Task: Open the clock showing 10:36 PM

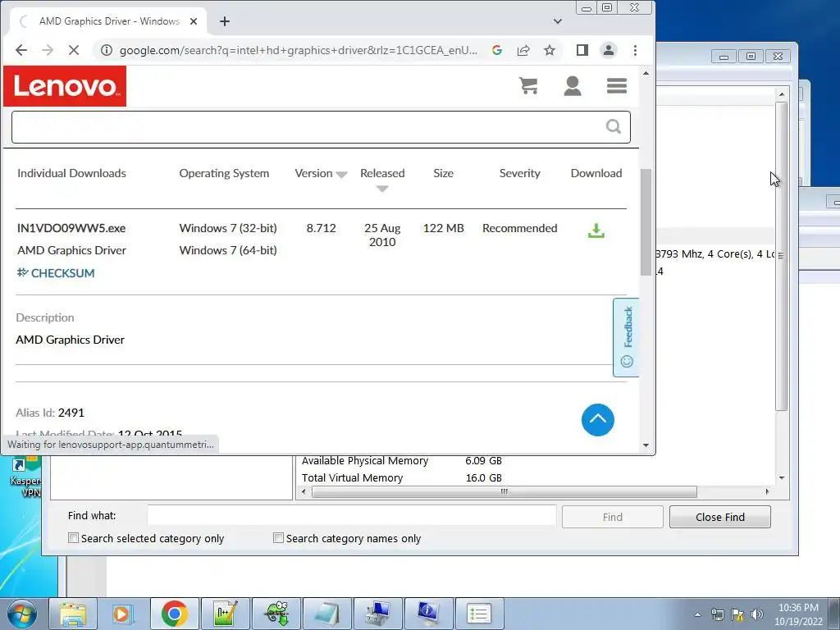Action: click(x=798, y=614)
